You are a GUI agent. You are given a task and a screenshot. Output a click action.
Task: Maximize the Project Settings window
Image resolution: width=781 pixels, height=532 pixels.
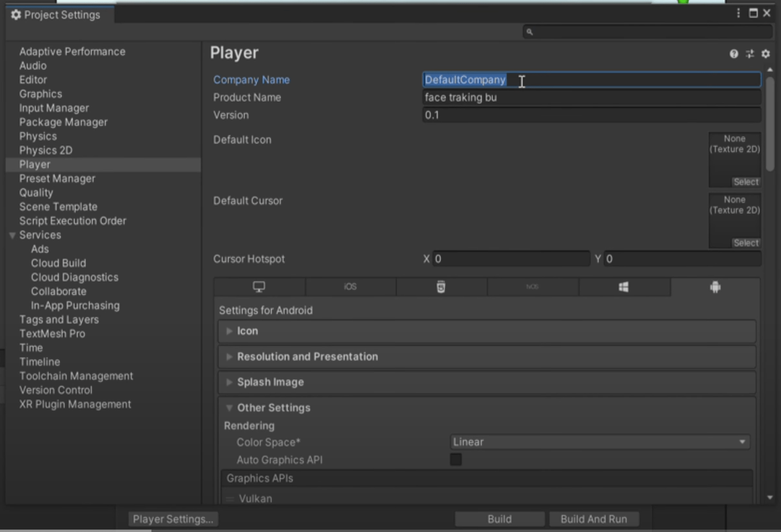[x=753, y=13]
